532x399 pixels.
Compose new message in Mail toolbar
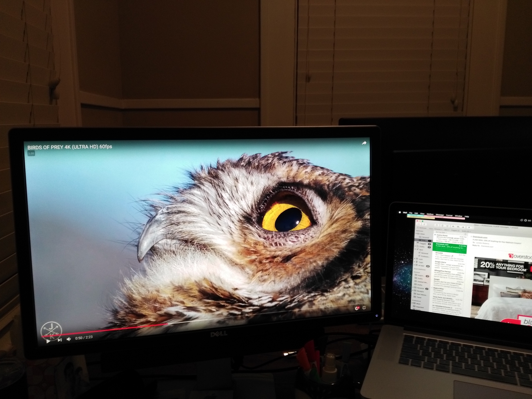coord(424,224)
